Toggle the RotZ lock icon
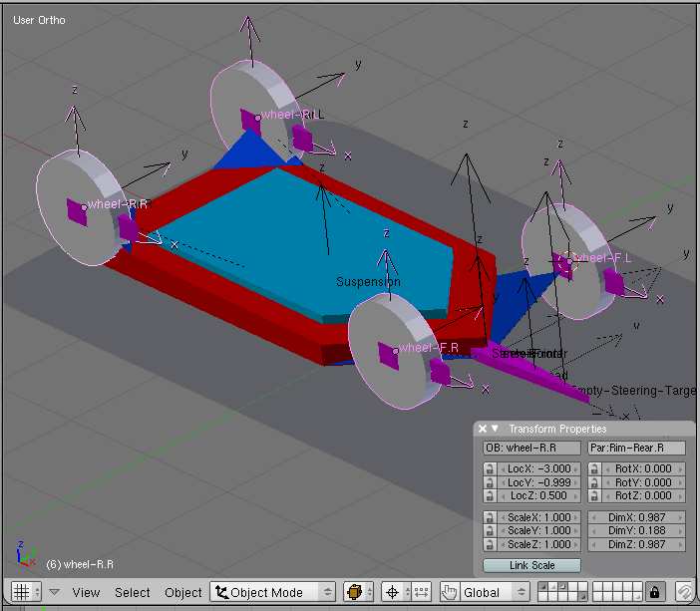This screenshot has height=611, width=700. coord(594,495)
